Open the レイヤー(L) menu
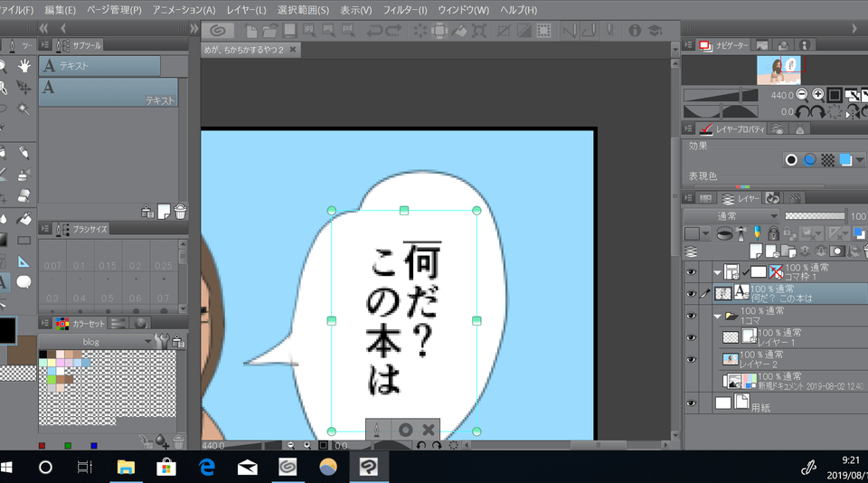Screen dimensions: 868x483 (x=246, y=10)
